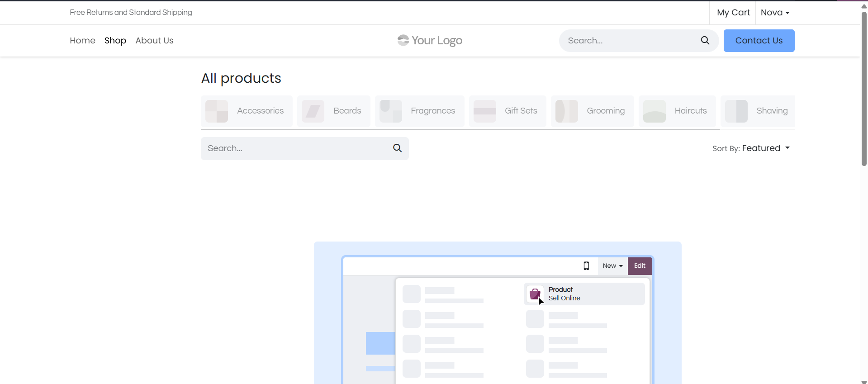The image size is (868, 384).
Task: Go to the Home page
Action: pos(82,40)
